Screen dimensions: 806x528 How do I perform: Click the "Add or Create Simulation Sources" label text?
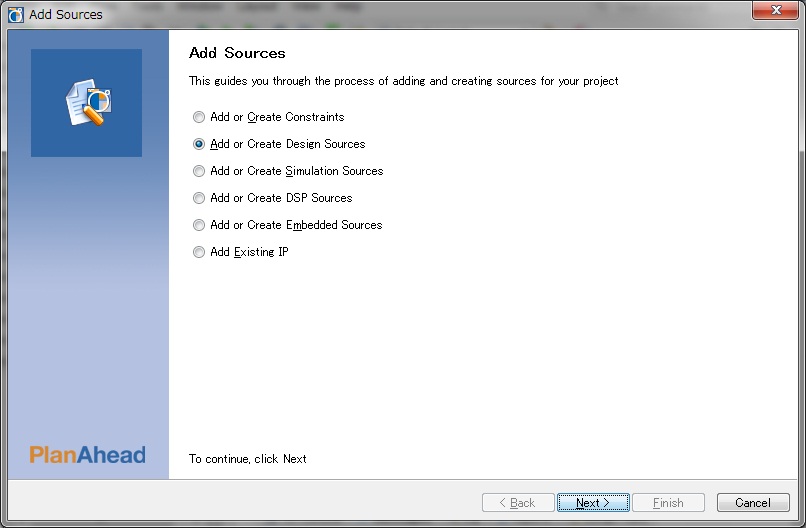click(x=297, y=171)
